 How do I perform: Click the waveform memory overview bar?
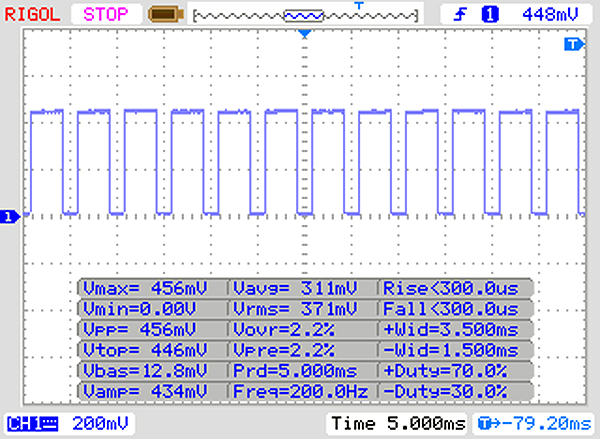(305, 15)
